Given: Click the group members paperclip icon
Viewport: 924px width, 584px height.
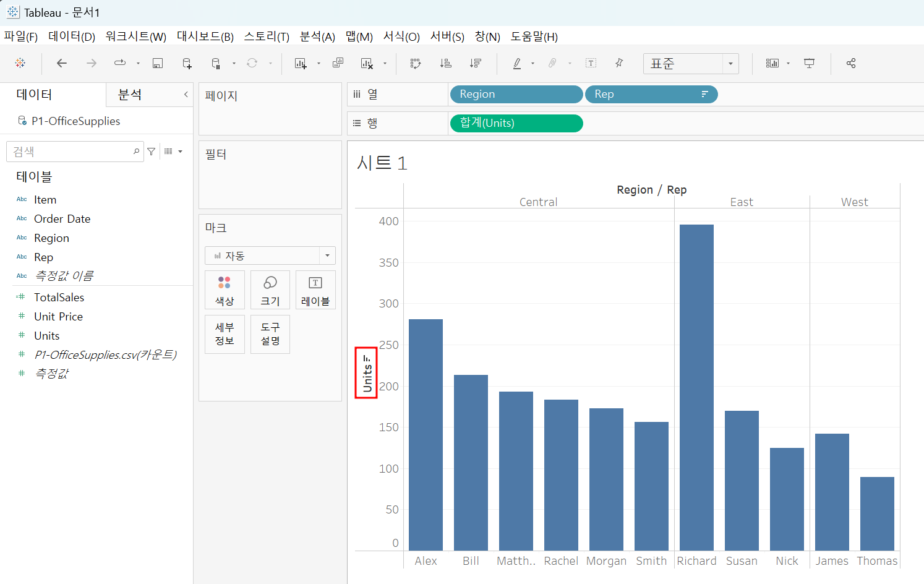Looking at the screenshot, I should [x=552, y=63].
